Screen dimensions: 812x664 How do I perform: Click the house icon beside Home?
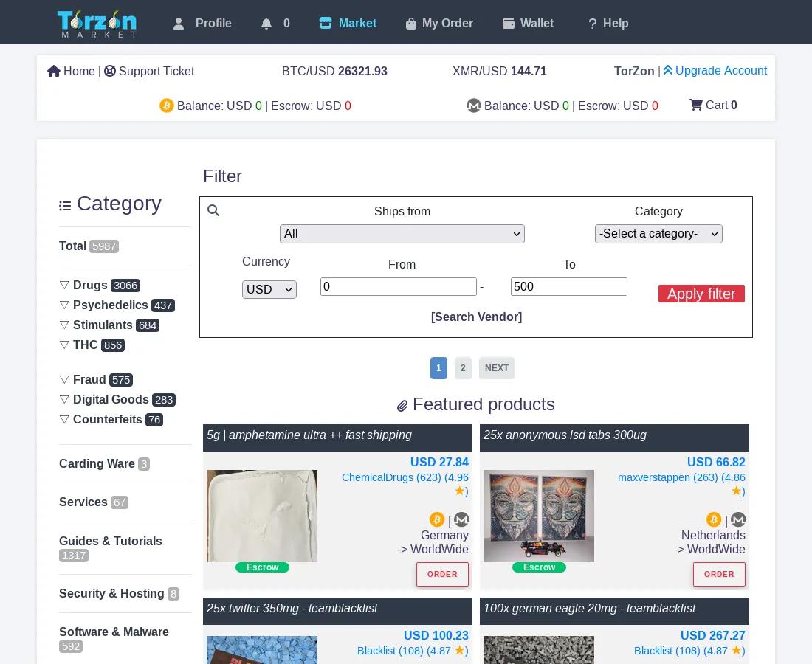pos(54,71)
